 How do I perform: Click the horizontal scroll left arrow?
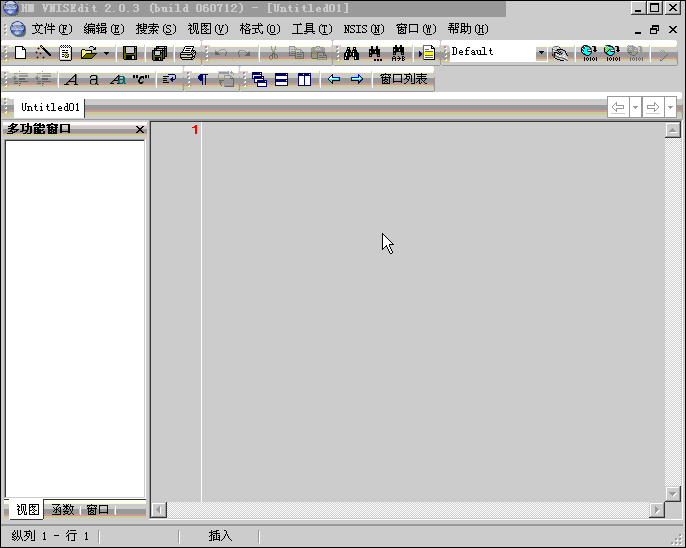[159, 510]
